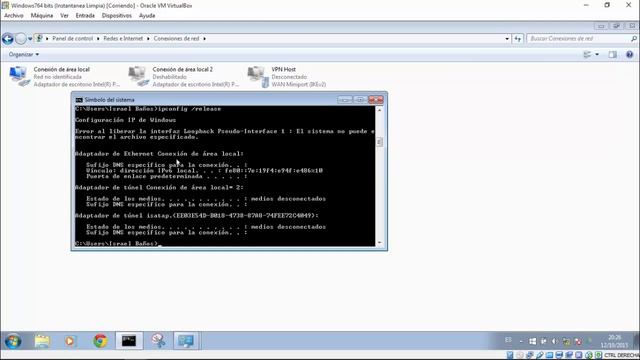Open Windows Explorer from taskbar
Image resolution: width=640 pixels, height=360 pixels.
point(42,341)
